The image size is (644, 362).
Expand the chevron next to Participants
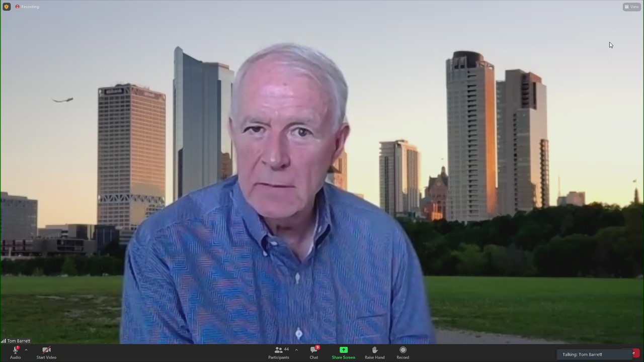[x=296, y=350]
